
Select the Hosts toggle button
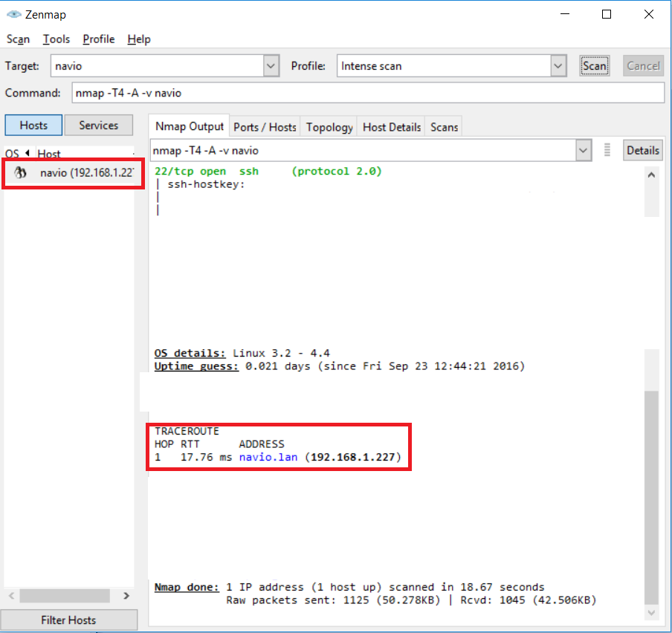(33, 125)
